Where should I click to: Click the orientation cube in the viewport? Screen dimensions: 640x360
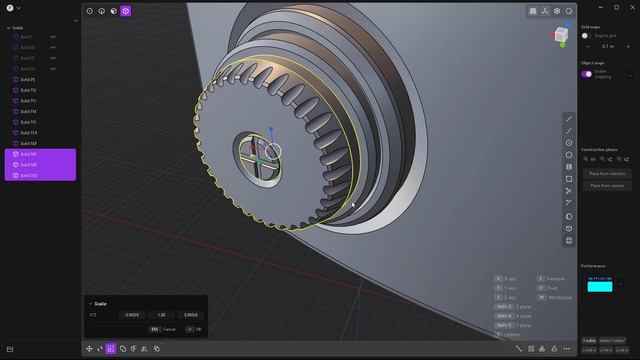tap(561, 34)
